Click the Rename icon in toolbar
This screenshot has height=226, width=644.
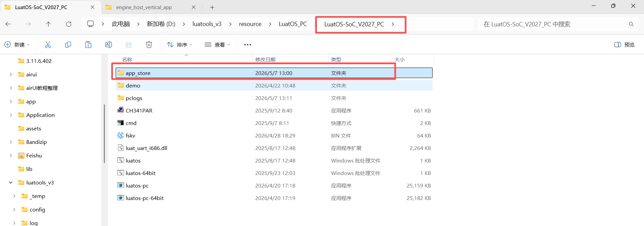tap(109, 45)
